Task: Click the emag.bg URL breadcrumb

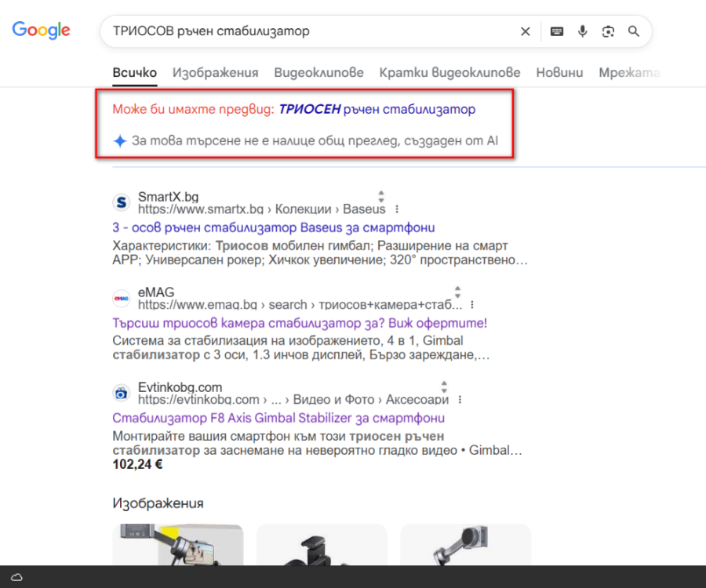Action: (300, 305)
